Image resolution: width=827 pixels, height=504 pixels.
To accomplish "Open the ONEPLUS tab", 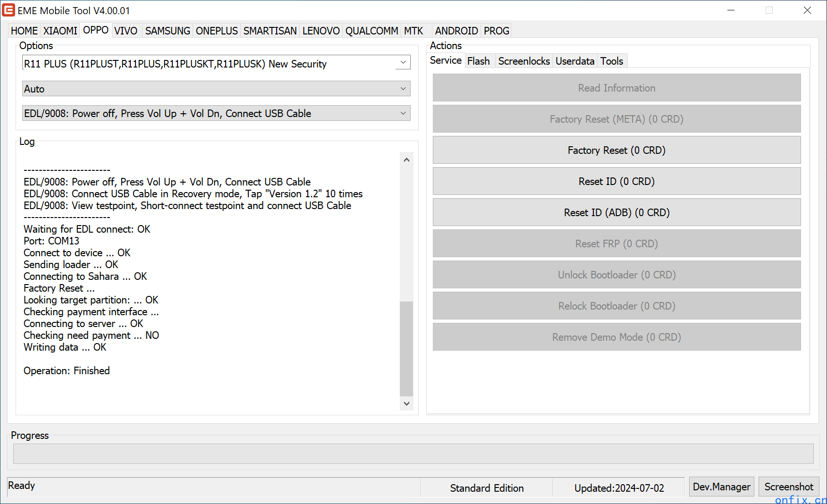I will (217, 31).
